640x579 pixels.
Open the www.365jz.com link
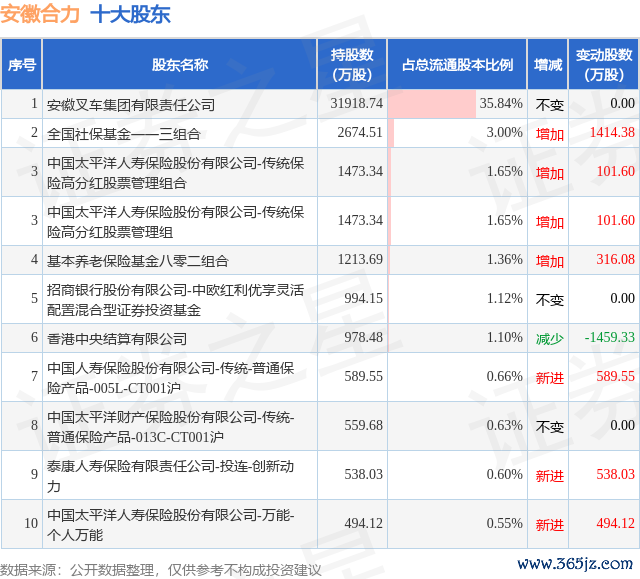pos(575,563)
